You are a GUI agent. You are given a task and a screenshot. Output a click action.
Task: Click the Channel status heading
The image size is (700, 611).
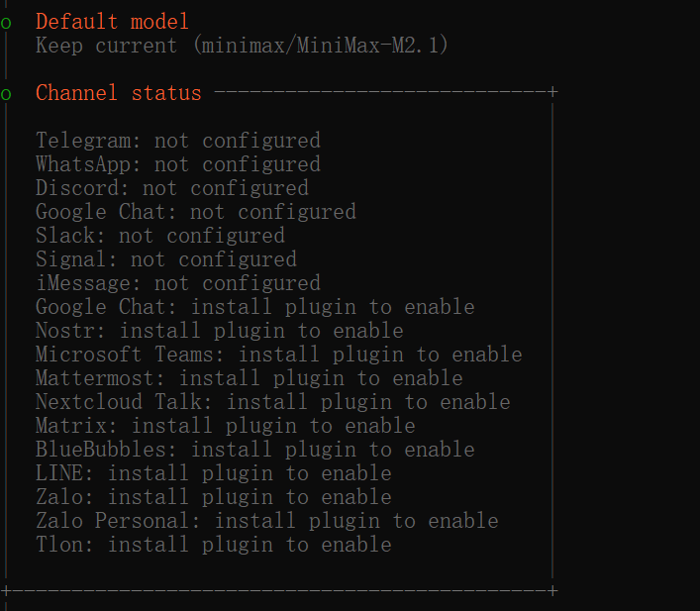119,93
